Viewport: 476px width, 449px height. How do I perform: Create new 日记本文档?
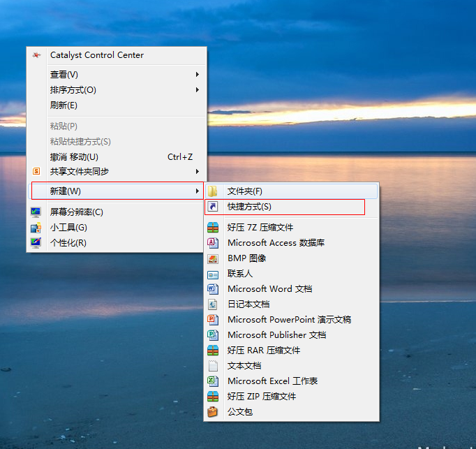(292, 304)
